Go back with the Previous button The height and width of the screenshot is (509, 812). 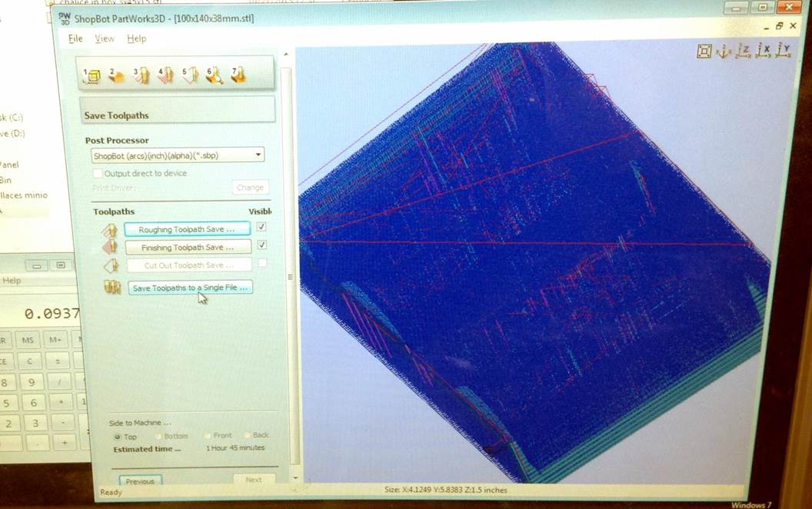[x=141, y=481]
